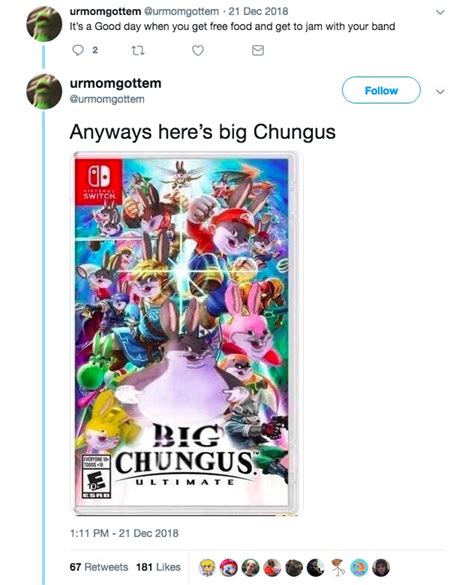Image resolution: width=474 pixels, height=585 pixels.
Task: View the first blond-character avatar among likers
Action: (208, 567)
